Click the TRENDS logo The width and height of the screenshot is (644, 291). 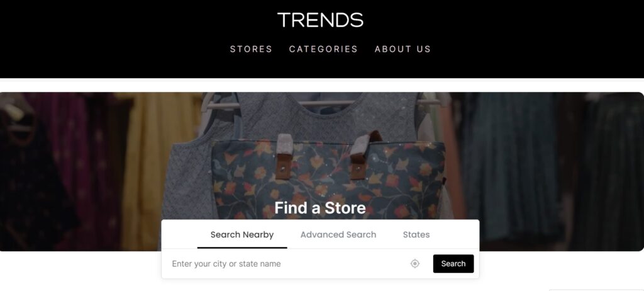(320, 20)
